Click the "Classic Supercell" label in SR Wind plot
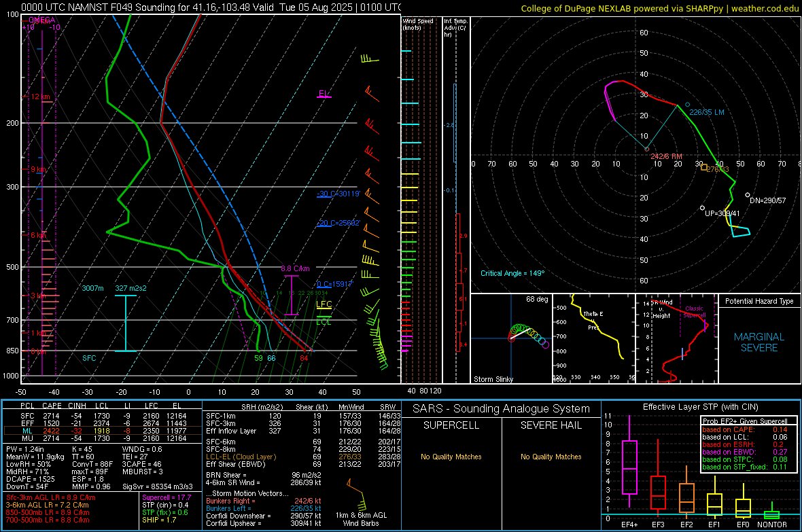 point(694,312)
